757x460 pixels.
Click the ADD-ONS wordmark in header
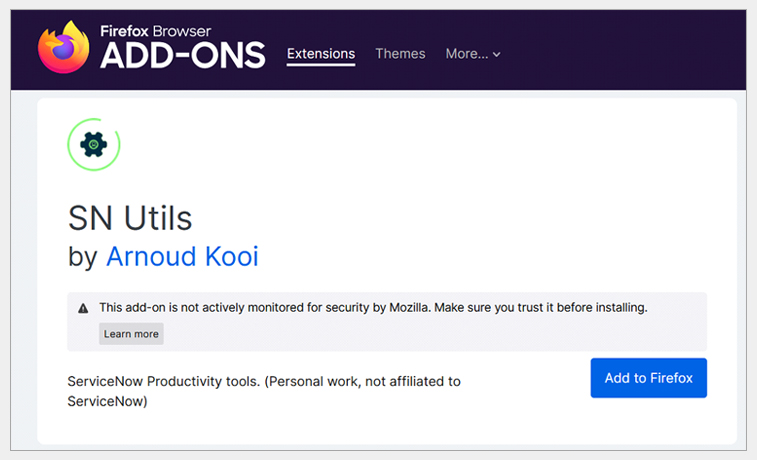click(183, 56)
